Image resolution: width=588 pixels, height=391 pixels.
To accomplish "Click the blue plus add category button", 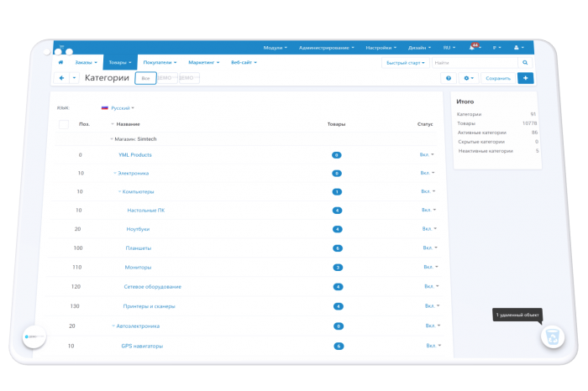I will click(x=525, y=78).
